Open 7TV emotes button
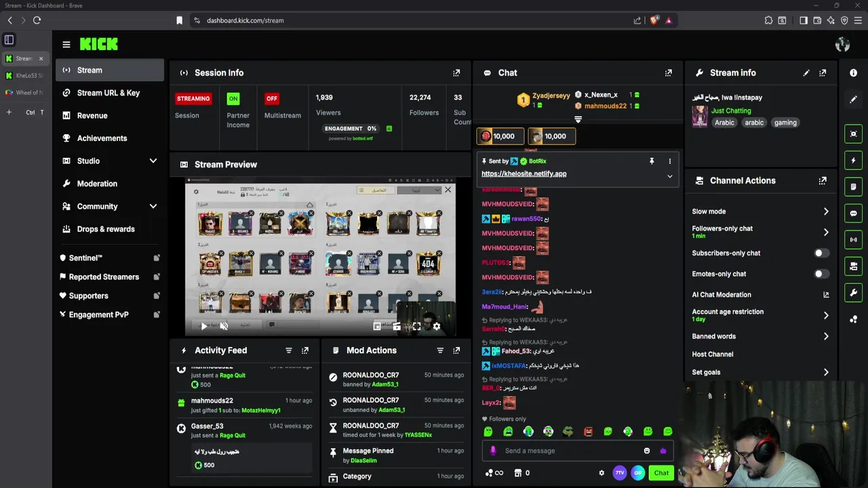This screenshot has height=488, width=868. 620,473
